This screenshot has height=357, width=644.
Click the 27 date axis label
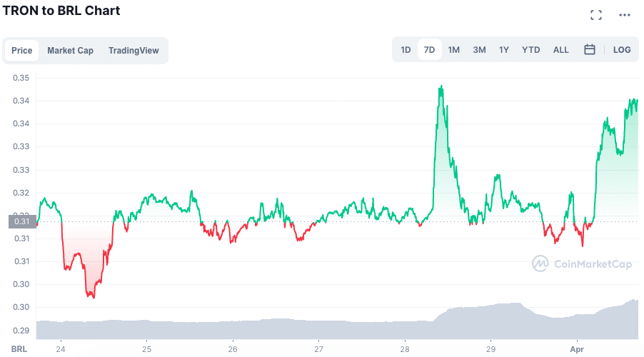tap(318, 349)
